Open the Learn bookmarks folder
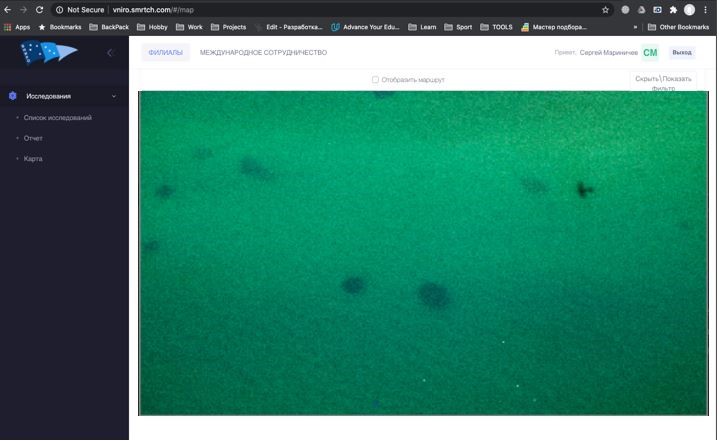The image size is (719, 441). [x=422, y=27]
